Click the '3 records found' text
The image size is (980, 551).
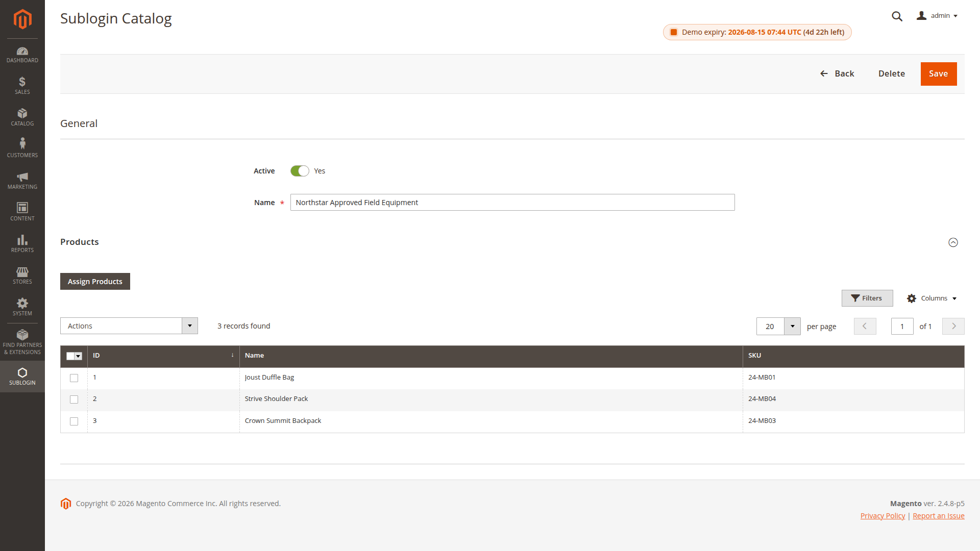243,327
